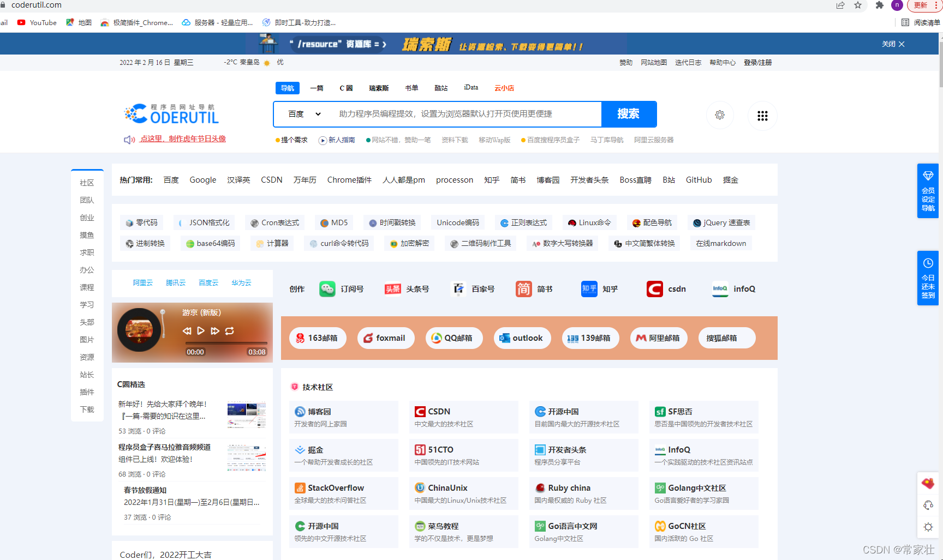Seek on the music player progress bar
The image size is (943, 560).
pos(226,343)
